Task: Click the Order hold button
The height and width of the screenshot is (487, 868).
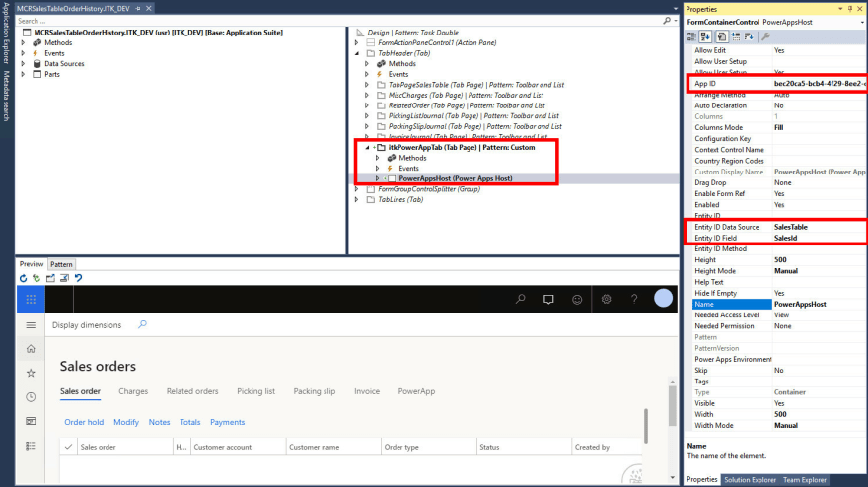Action: pyautogui.click(x=84, y=422)
